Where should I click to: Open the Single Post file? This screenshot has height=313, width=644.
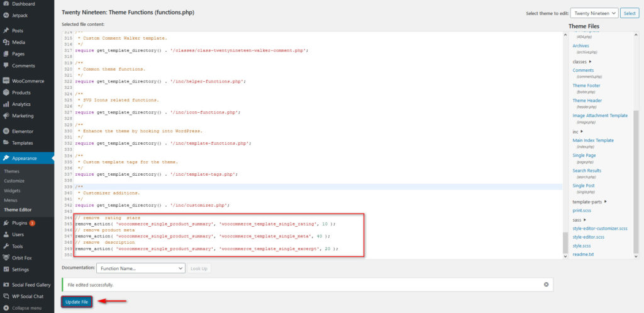coord(584,186)
